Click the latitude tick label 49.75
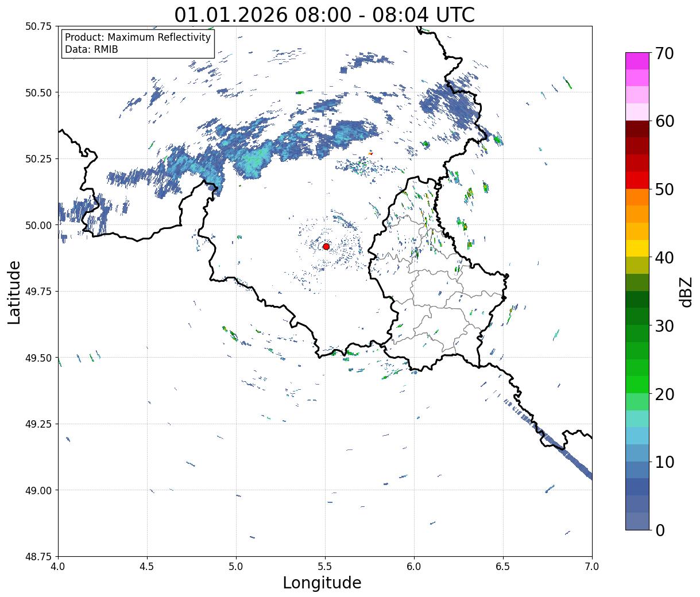 click(38, 292)
